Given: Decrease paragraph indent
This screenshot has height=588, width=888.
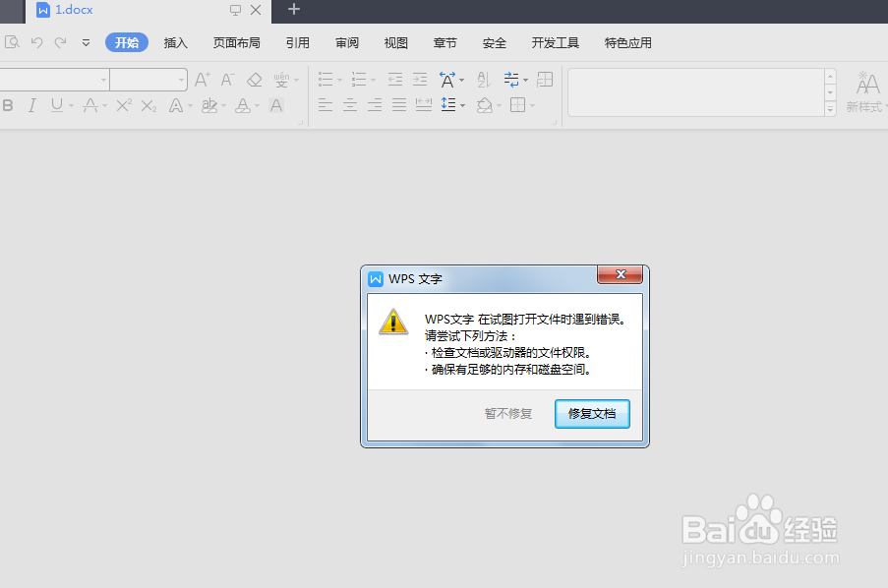Looking at the screenshot, I should tap(395, 80).
